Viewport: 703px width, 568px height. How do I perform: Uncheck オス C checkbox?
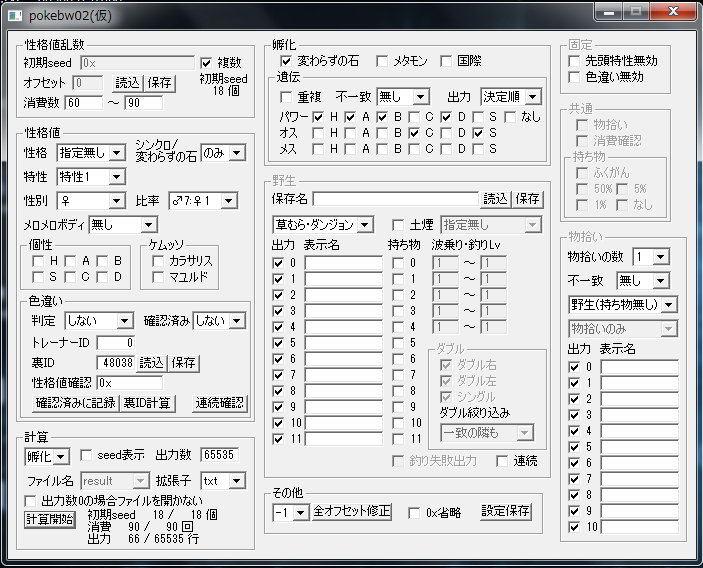tap(414, 133)
